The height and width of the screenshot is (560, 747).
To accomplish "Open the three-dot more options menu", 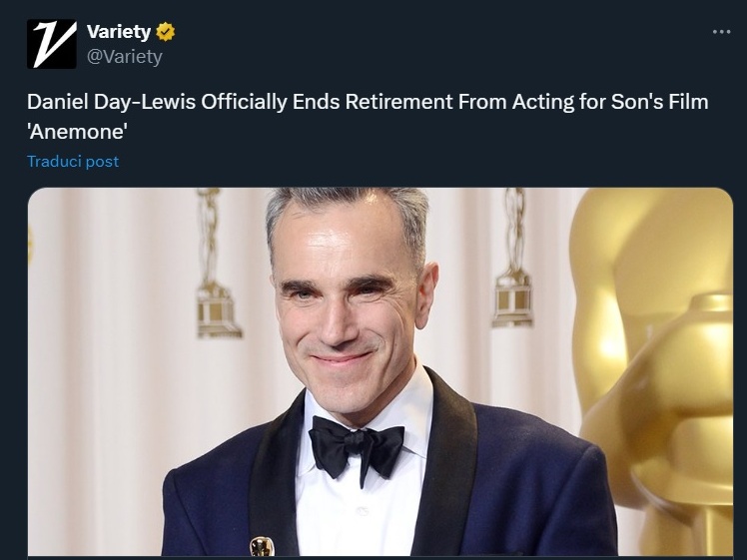I will point(721,32).
